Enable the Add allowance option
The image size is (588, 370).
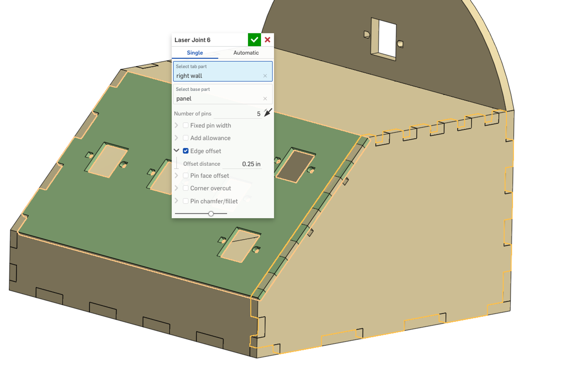[186, 138]
